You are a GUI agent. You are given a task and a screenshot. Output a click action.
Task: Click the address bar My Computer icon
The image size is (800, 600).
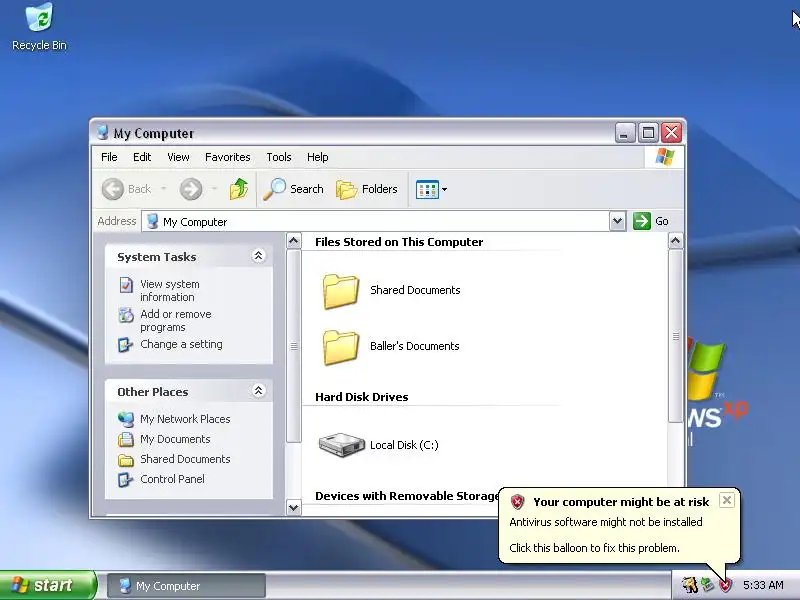coord(152,221)
